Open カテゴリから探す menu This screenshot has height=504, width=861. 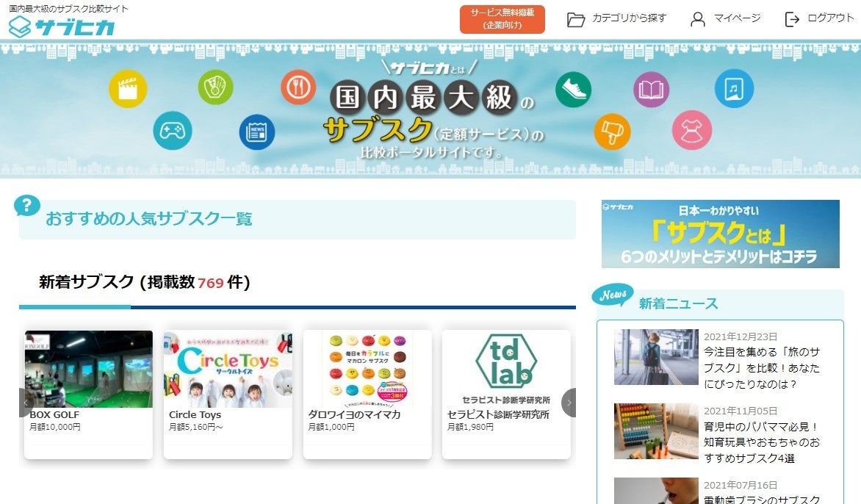click(629, 18)
